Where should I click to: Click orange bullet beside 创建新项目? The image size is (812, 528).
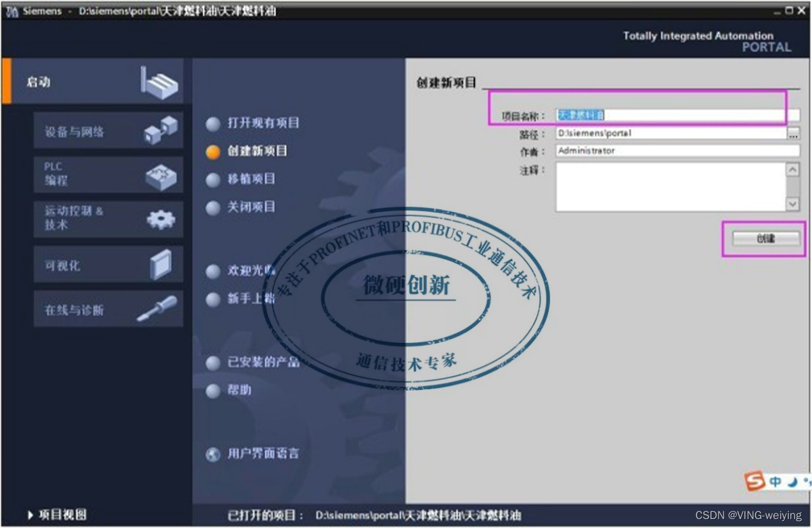pyautogui.click(x=213, y=152)
